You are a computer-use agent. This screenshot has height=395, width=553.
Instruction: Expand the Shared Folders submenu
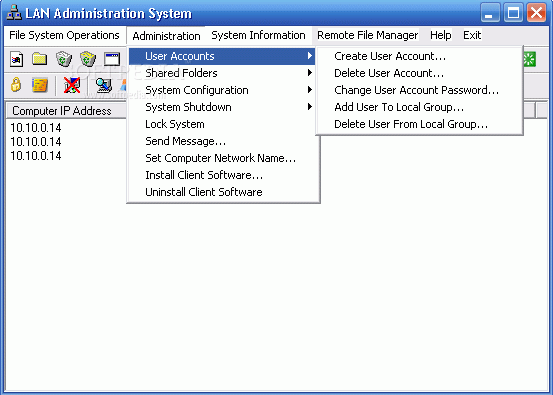pos(221,73)
